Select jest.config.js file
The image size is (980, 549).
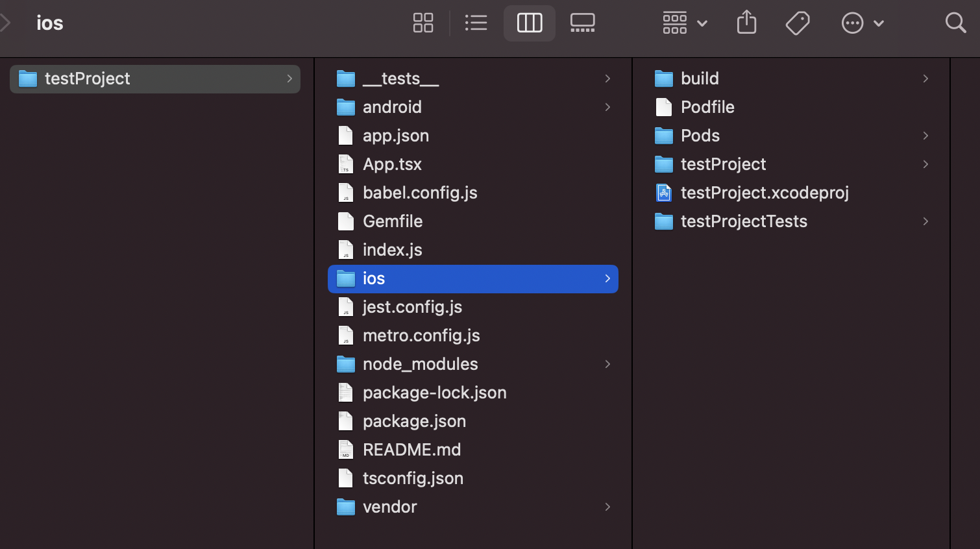pos(473,308)
